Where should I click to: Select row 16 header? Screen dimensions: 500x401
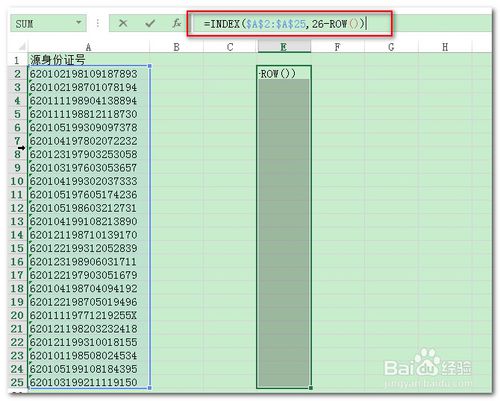(x=17, y=262)
